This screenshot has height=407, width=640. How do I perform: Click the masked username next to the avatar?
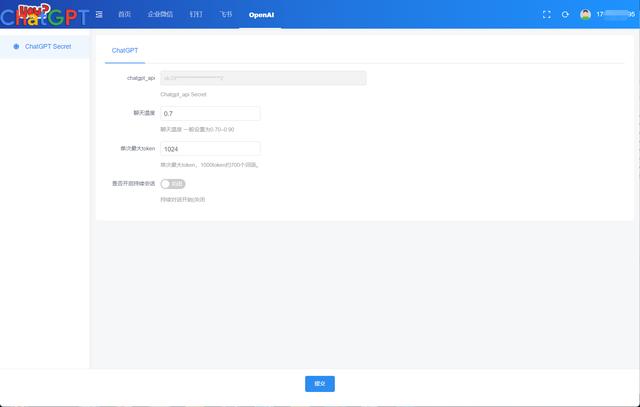click(616, 14)
